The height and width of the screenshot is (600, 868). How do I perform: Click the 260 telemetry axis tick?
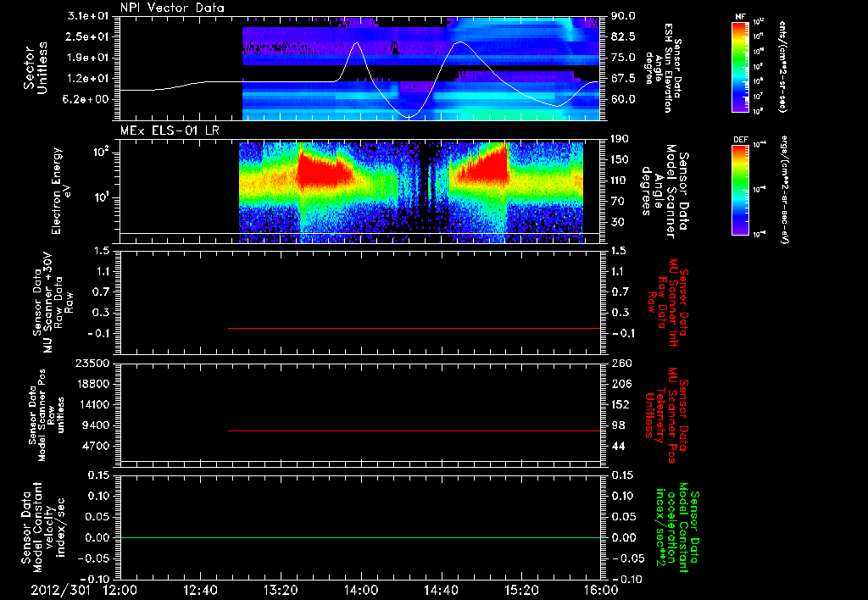point(621,364)
